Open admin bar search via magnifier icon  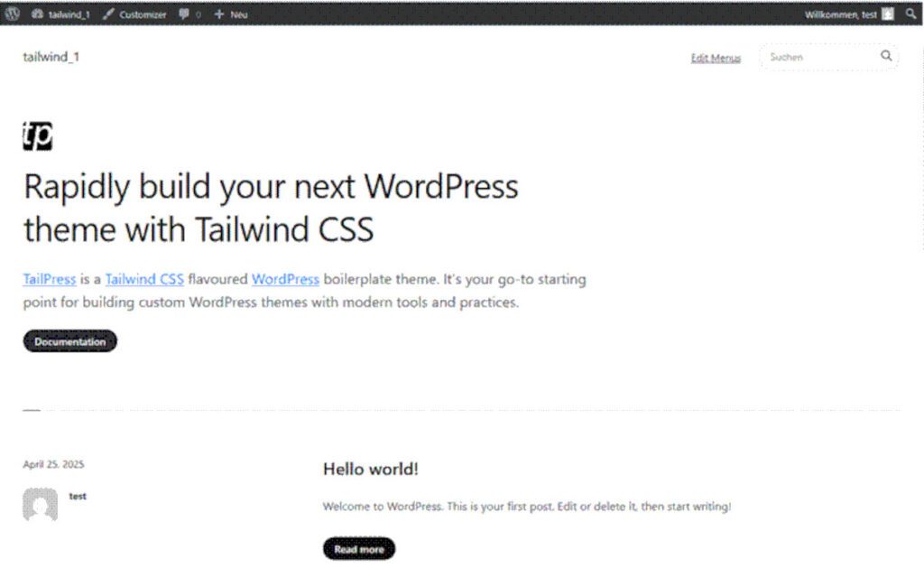911,14
